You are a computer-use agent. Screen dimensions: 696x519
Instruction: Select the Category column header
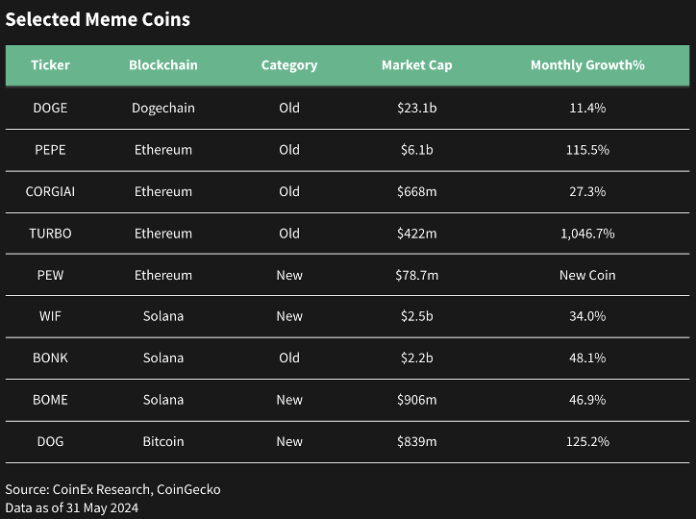click(x=289, y=65)
